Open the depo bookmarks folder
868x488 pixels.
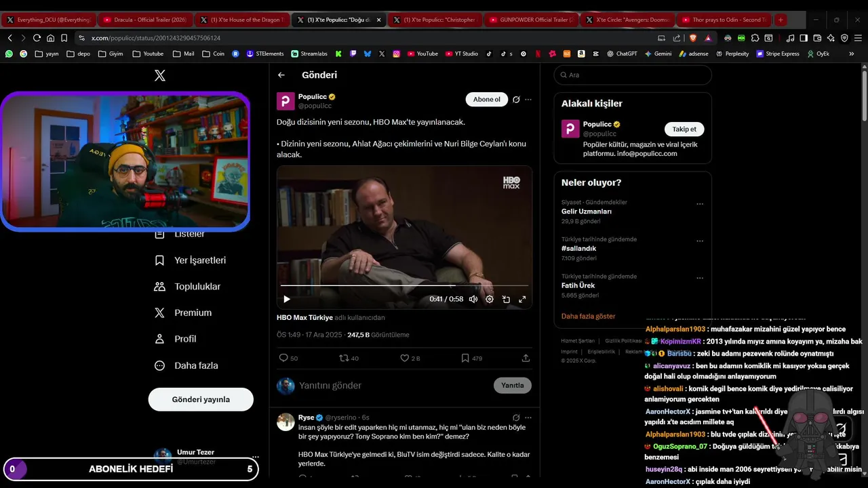coord(78,54)
